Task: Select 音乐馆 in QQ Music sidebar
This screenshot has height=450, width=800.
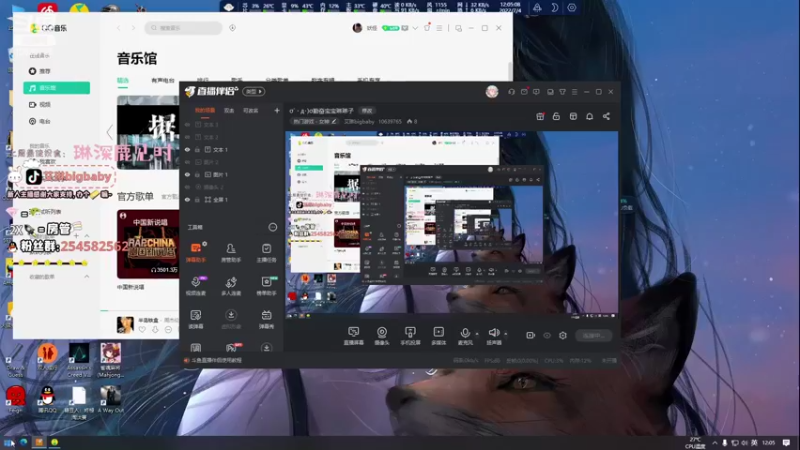Action: click(x=57, y=88)
